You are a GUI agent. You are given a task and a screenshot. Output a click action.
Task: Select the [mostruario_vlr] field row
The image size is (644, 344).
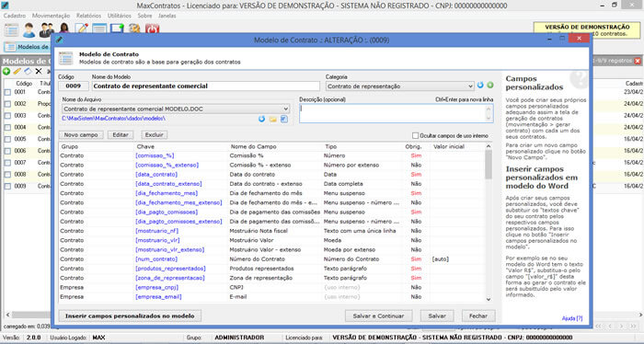pos(271,240)
